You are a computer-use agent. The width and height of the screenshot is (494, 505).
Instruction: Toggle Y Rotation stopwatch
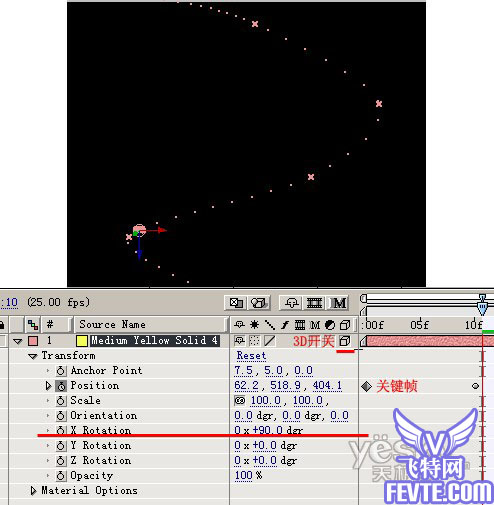61,446
